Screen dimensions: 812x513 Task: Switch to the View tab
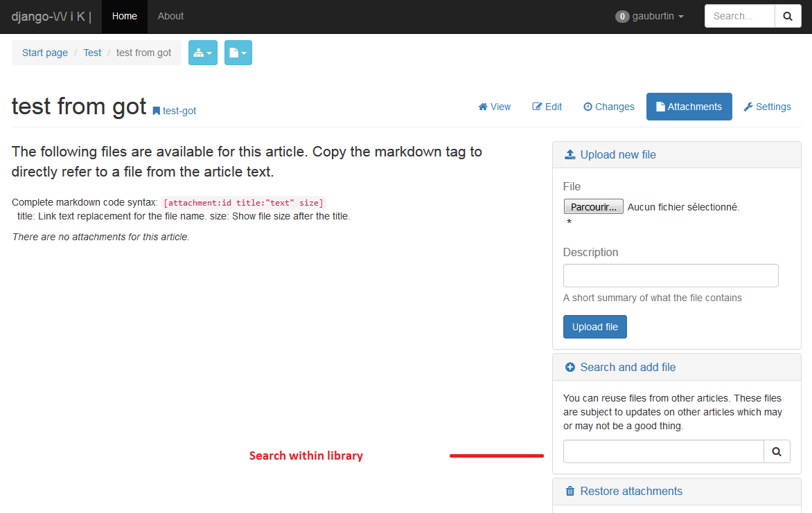tap(494, 107)
